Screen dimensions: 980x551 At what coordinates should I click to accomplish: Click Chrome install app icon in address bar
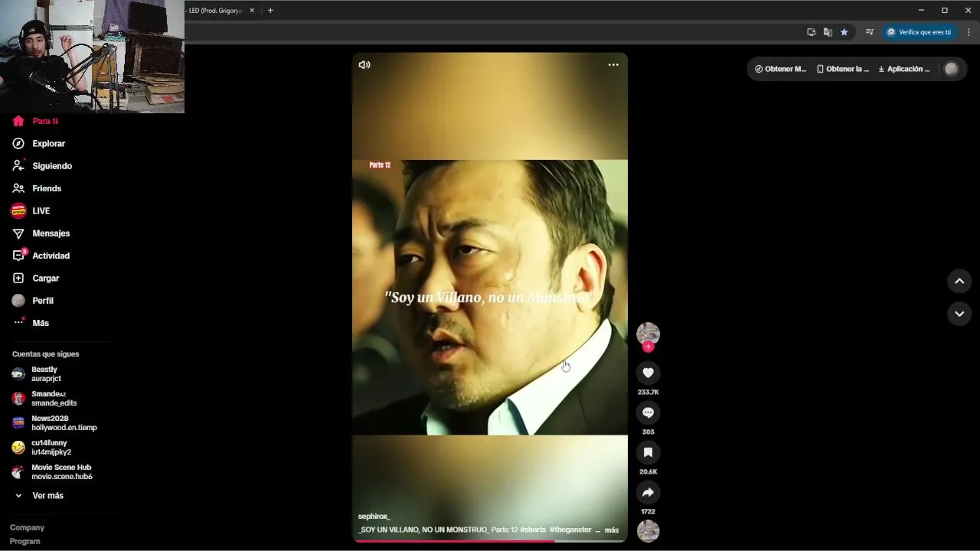[812, 32]
